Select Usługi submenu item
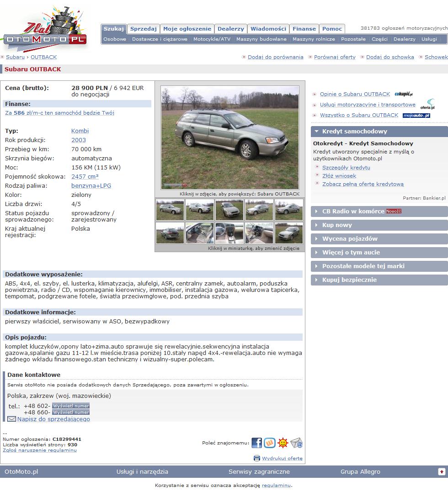This screenshot has width=448, height=497. click(429, 39)
